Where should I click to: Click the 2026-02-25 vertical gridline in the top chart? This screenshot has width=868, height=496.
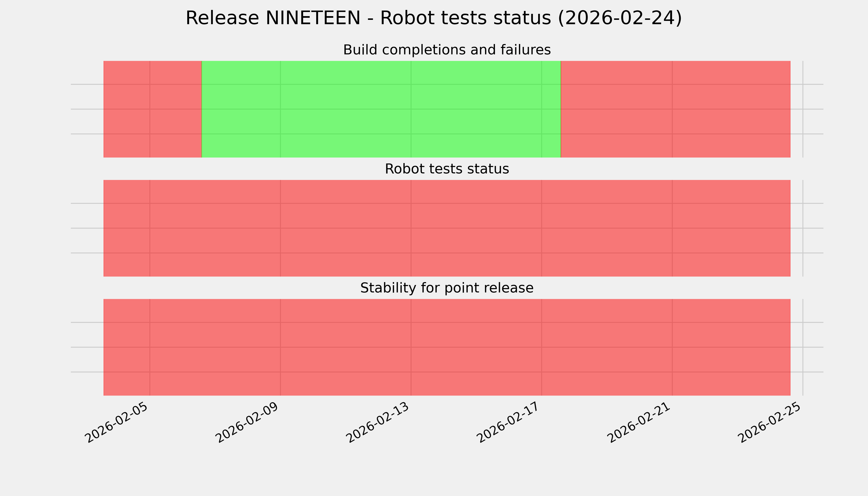coord(803,109)
